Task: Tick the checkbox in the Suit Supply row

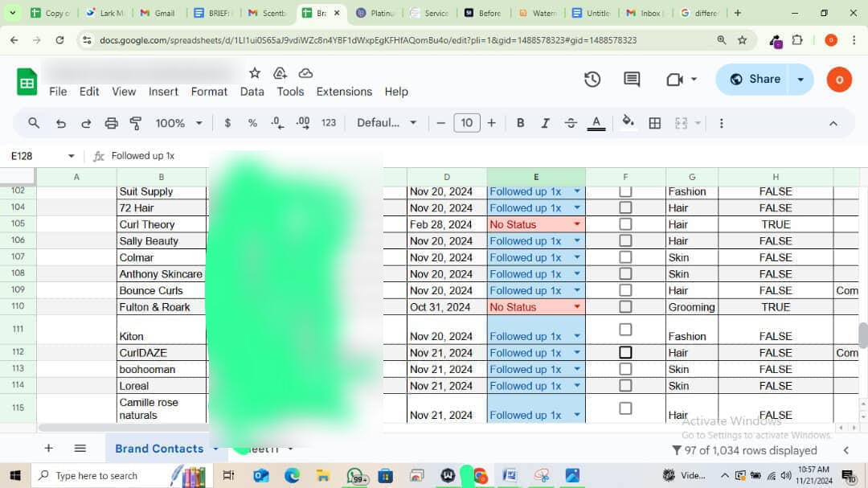Action: [625, 191]
